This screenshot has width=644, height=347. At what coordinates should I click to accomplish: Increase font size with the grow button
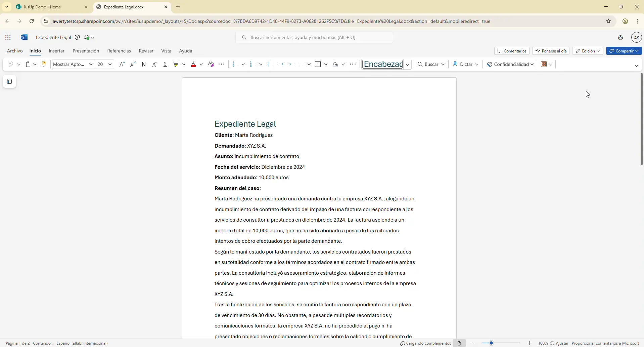tap(122, 64)
